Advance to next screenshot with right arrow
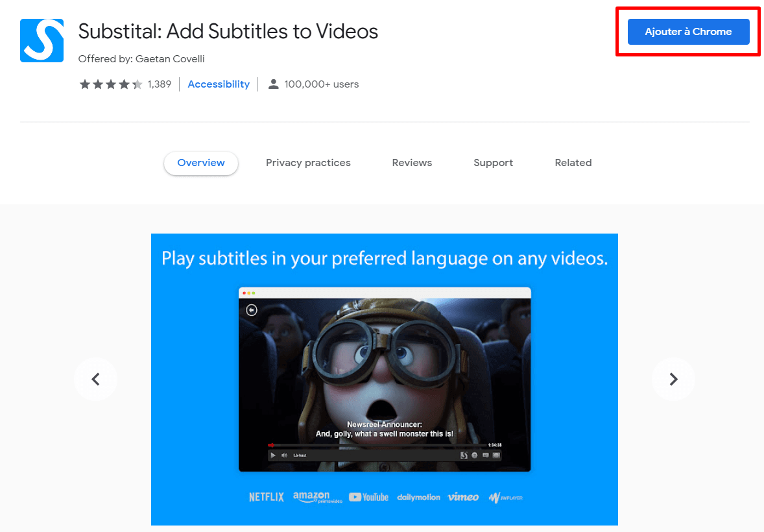The width and height of the screenshot is (764, 532). click(x=673, y=379)
